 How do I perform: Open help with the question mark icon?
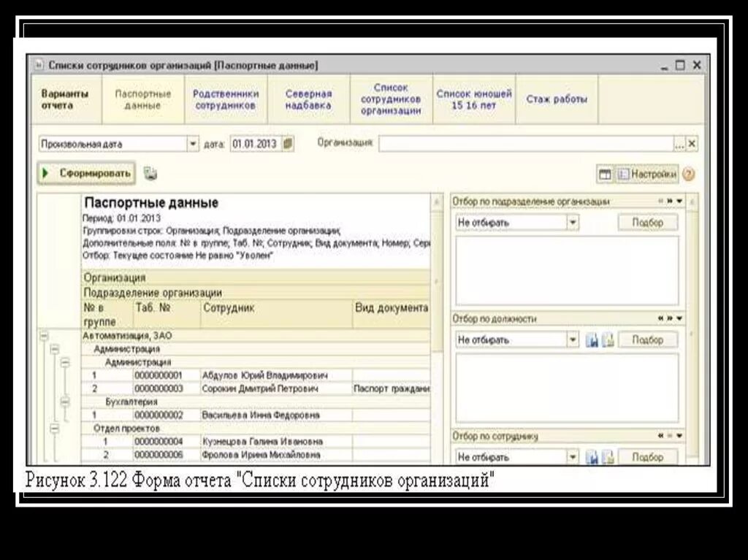pyautogui.click(x=688, y=174)
